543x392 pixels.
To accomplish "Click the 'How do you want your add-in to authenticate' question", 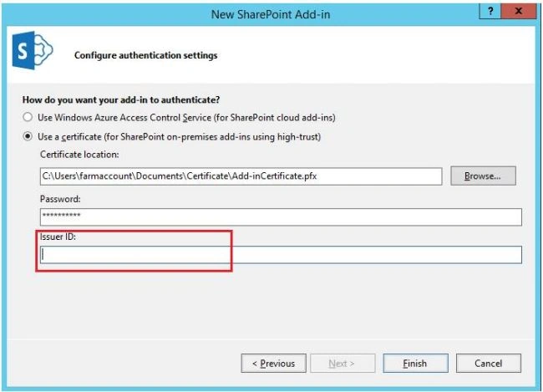I will (x=121, y=100).
